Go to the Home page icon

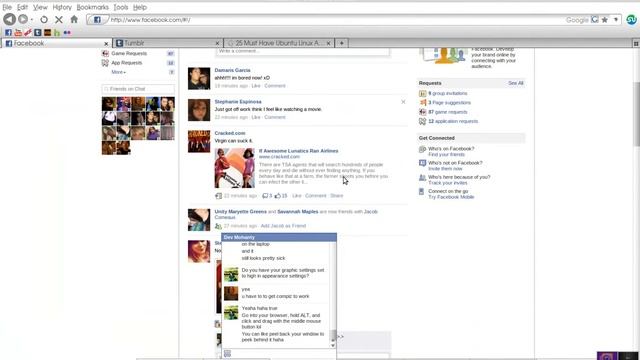[74, 19]
